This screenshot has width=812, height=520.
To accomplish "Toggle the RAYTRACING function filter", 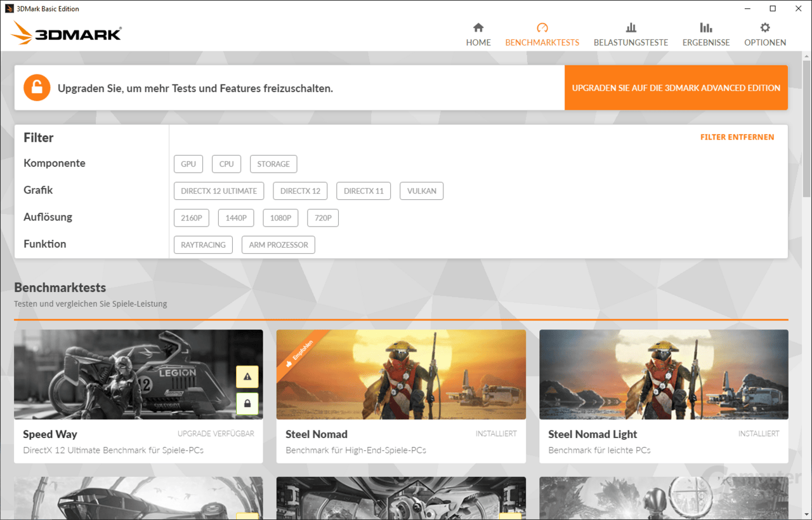I will coord(203,244).
